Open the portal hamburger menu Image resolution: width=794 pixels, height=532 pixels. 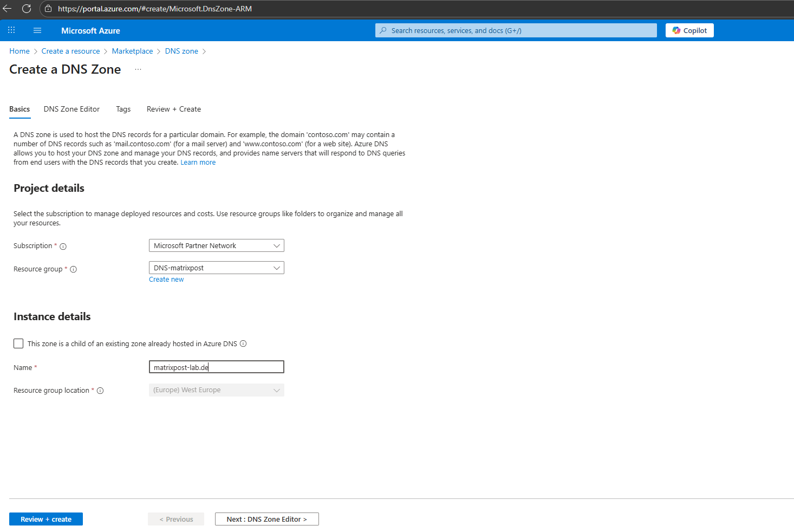(37, 30)
